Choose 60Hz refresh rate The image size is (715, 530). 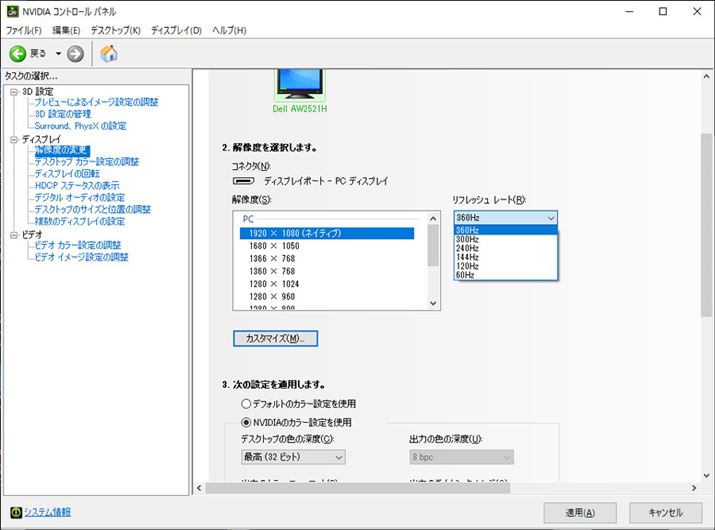505,275
